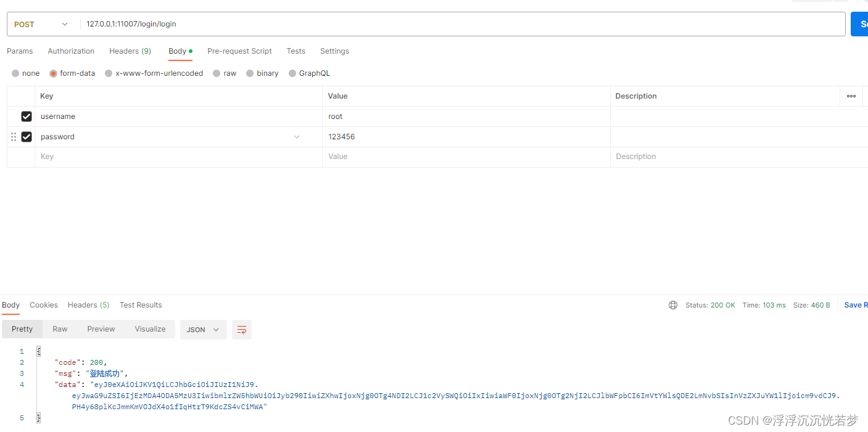This screenshot has height=432, width=868.
Task: Uncheck the username parameter checkbox
Action: coord(26,116)
